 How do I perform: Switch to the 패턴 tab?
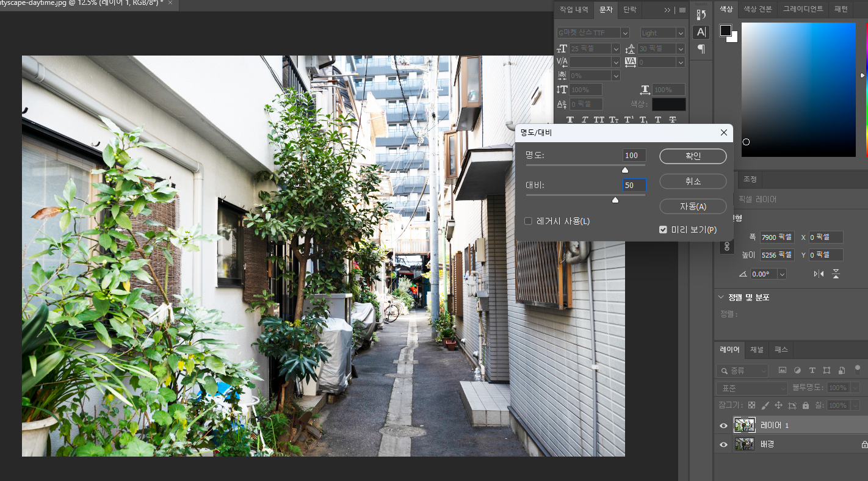pyautogui.click(x=841, y=9)
